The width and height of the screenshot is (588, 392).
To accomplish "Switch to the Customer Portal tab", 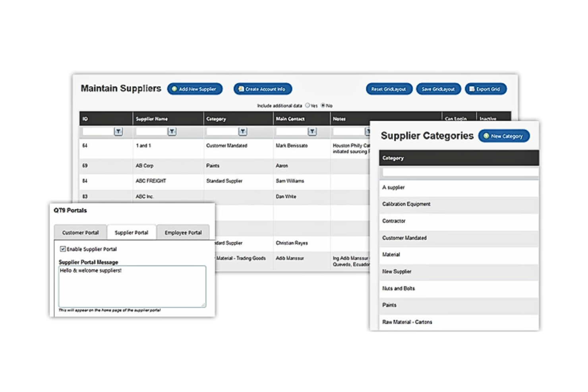I will (80, 232).
